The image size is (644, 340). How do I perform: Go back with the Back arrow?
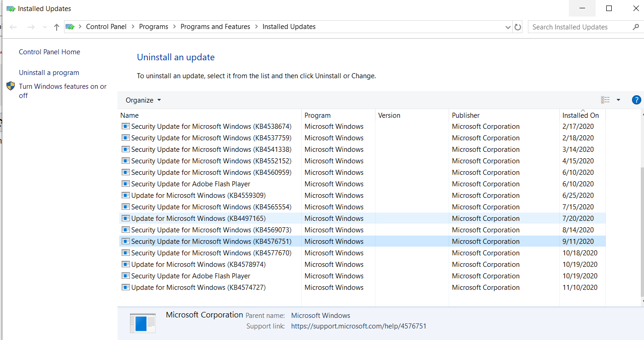point(13,27)
